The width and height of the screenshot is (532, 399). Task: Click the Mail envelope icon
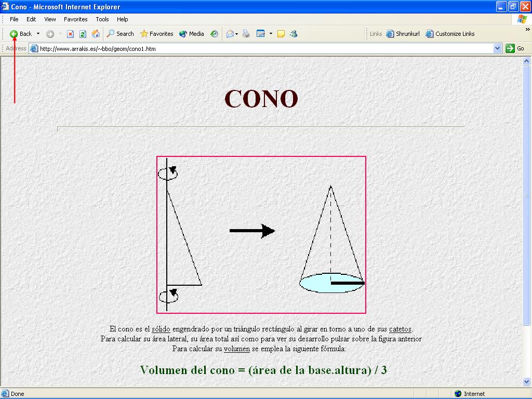pyautogui.click(x=230, y=34)
